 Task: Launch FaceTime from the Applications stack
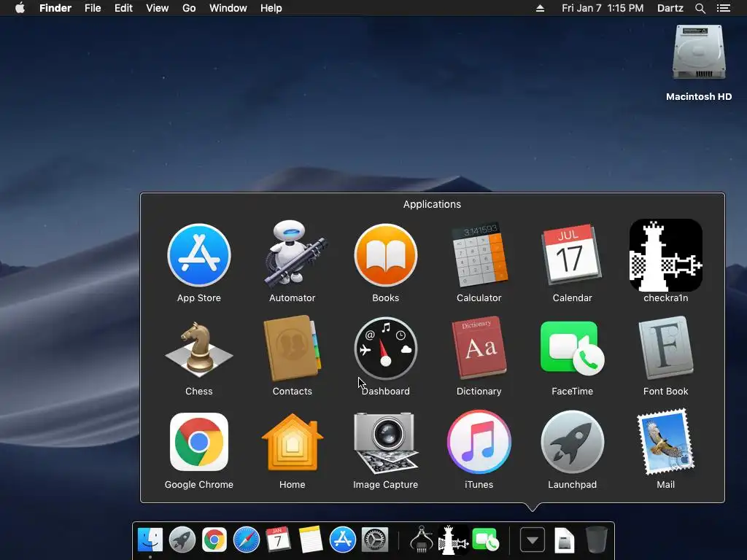(x=572, y=349)
